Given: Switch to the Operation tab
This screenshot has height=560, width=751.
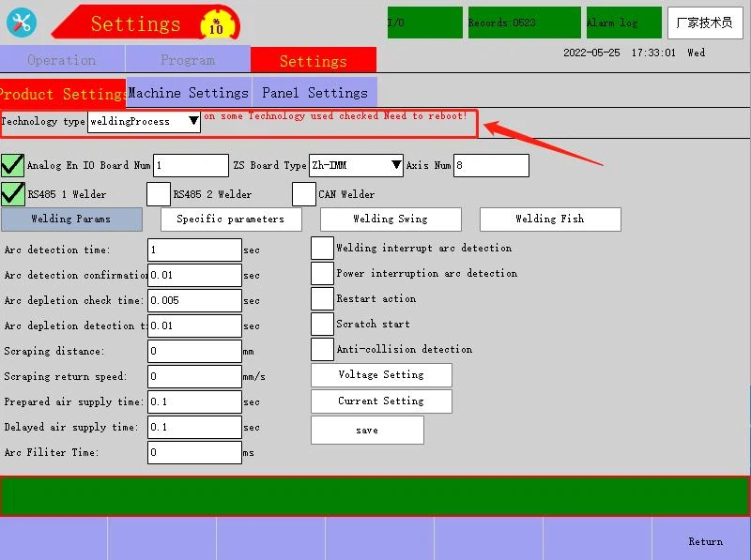Looking at the screenshot, I should click(x=62, y=60).
